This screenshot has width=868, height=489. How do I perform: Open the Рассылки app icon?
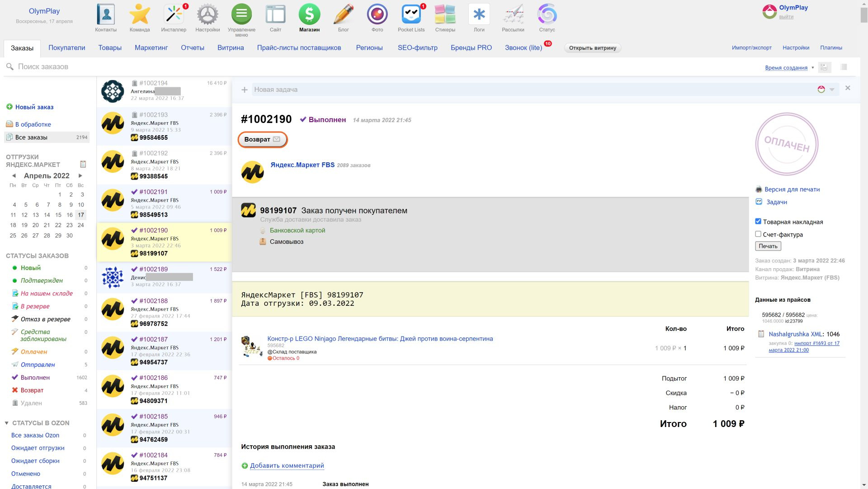513,15
